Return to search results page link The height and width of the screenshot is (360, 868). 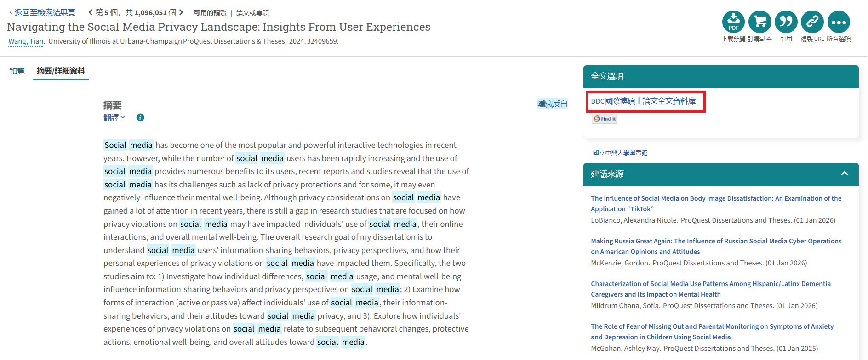coord(42,12)
